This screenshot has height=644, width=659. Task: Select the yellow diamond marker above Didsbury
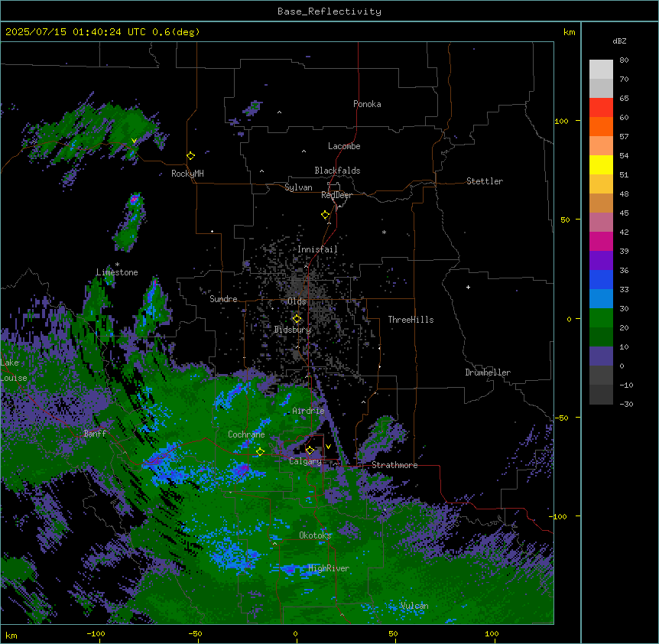(297, 319)
